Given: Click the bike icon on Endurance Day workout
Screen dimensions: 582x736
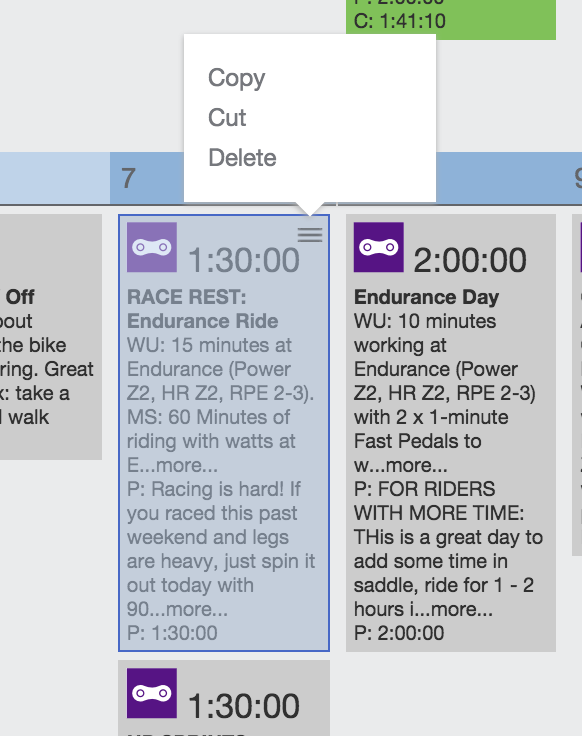Looking at the screenshot, I should tap(379, 247).
